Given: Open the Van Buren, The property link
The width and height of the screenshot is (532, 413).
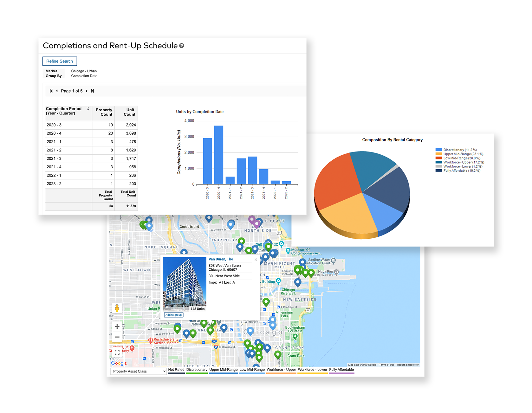Looking at the screenshot, I should (x=221, y=259).
